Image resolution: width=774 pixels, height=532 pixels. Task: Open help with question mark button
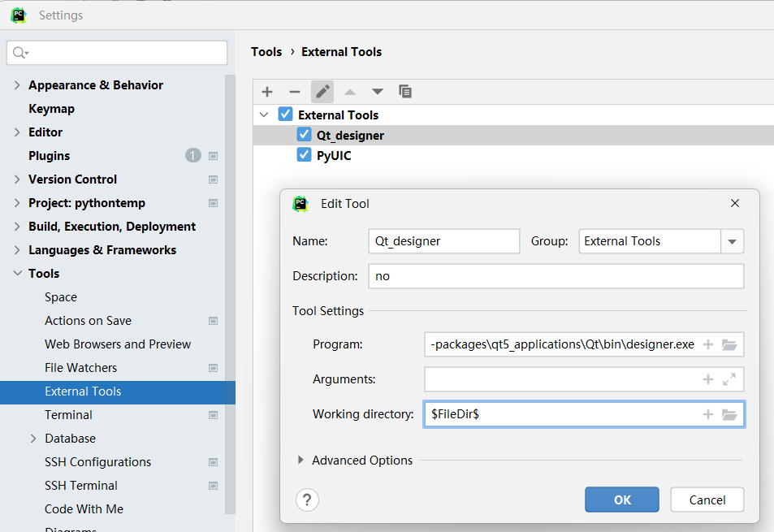pos(307,500)
